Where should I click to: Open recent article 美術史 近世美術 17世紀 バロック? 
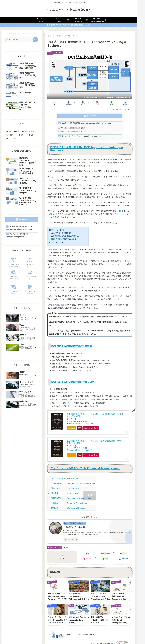pos(22,106)
